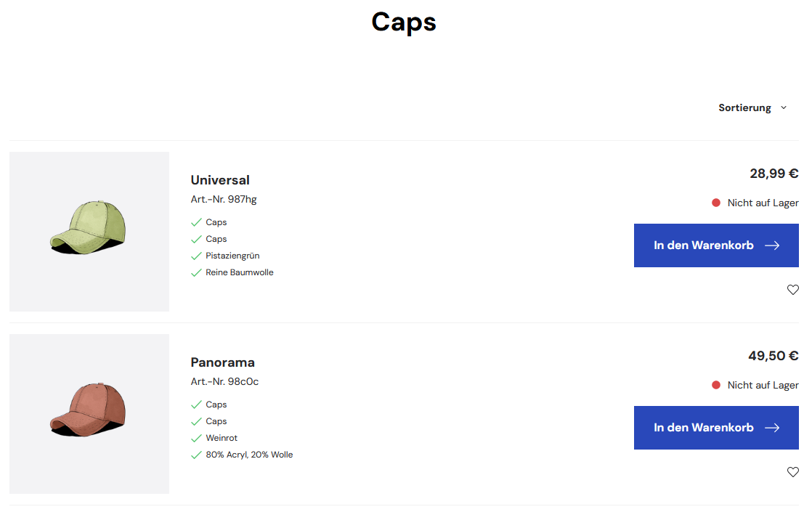The image size is (812, 512).
Task: Click red stock indicator for Universal
Action: pyautogui.click(x=716, y=203)
